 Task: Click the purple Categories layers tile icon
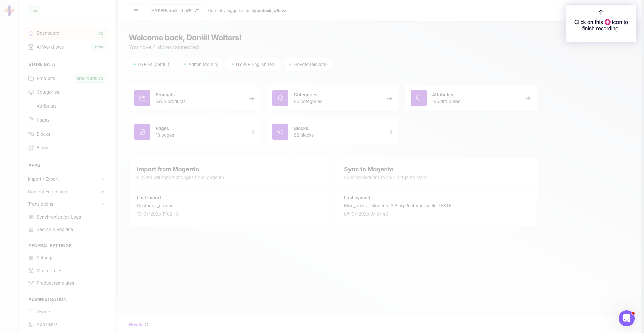280,98
